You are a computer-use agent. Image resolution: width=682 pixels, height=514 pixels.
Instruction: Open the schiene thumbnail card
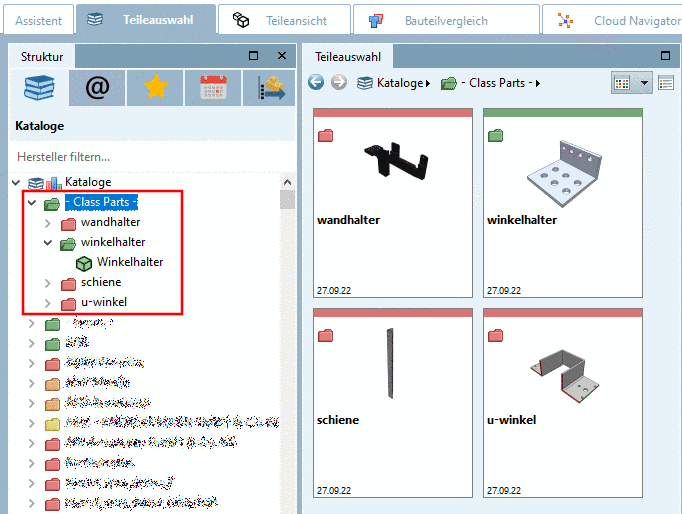coord(393,403)
